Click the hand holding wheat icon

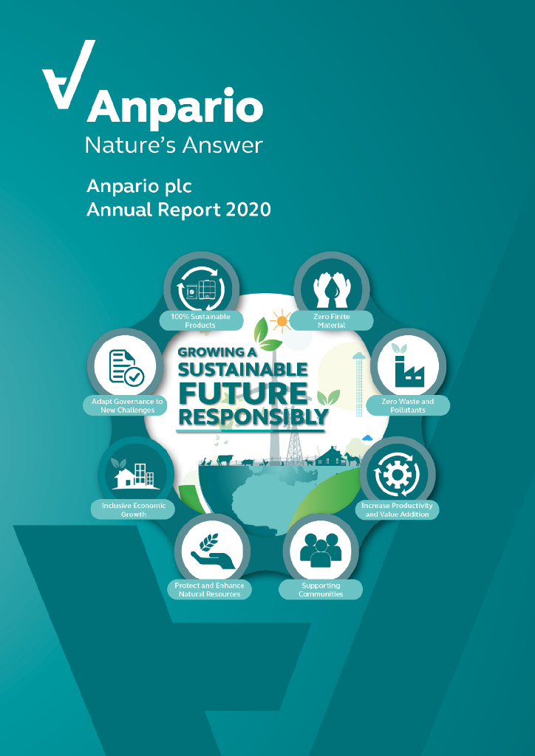[212, 552]
